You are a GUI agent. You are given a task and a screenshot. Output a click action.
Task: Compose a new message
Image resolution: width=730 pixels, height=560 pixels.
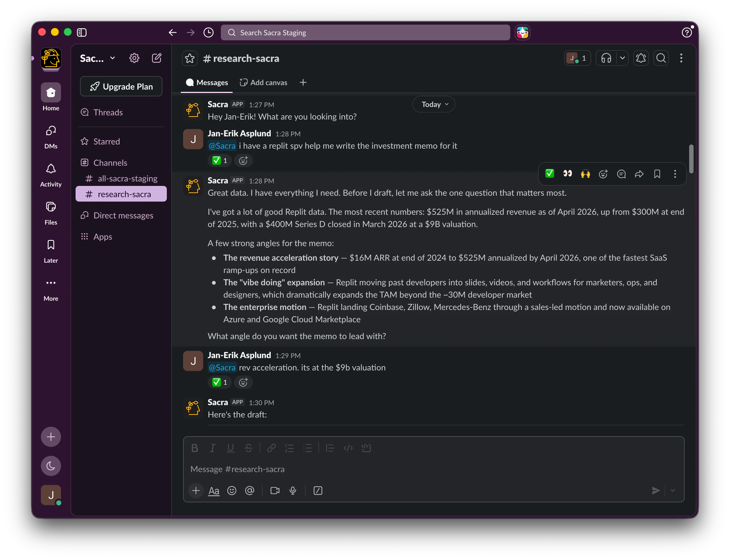(x=156, y=58)
